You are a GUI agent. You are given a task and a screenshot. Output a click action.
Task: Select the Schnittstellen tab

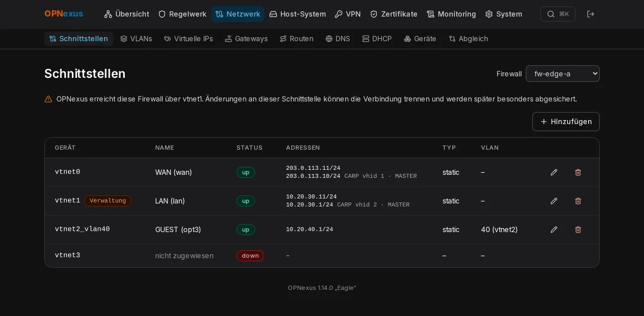coord(78,39)
